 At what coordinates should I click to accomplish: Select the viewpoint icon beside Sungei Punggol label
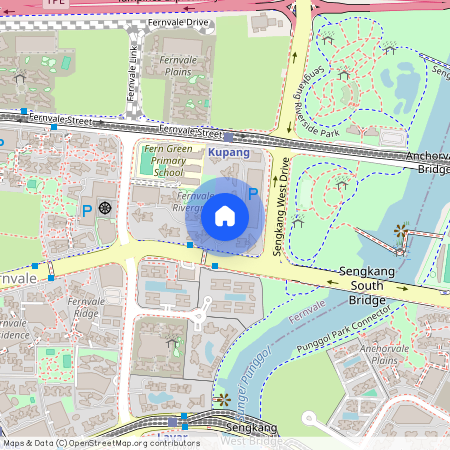[x=224, y=399]
